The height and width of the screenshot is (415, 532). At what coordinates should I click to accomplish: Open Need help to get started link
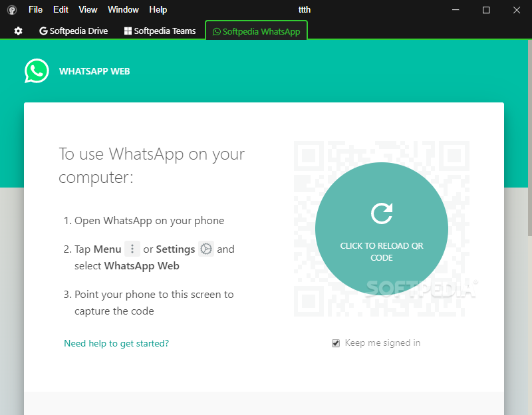click(116, 343)
